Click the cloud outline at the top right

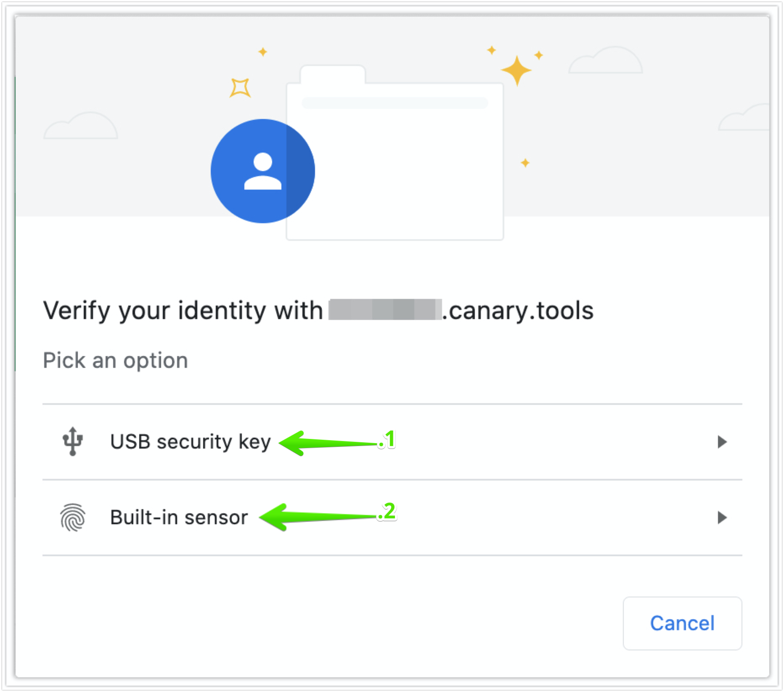605,60
